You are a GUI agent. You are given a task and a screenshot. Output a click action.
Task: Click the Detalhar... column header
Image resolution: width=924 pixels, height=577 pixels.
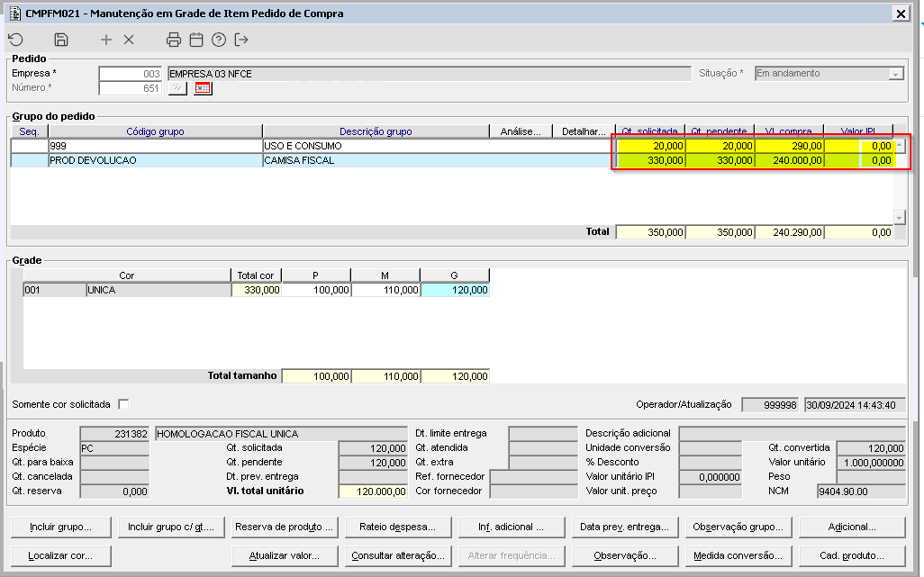pyautogui.click(x=583, y=131)
